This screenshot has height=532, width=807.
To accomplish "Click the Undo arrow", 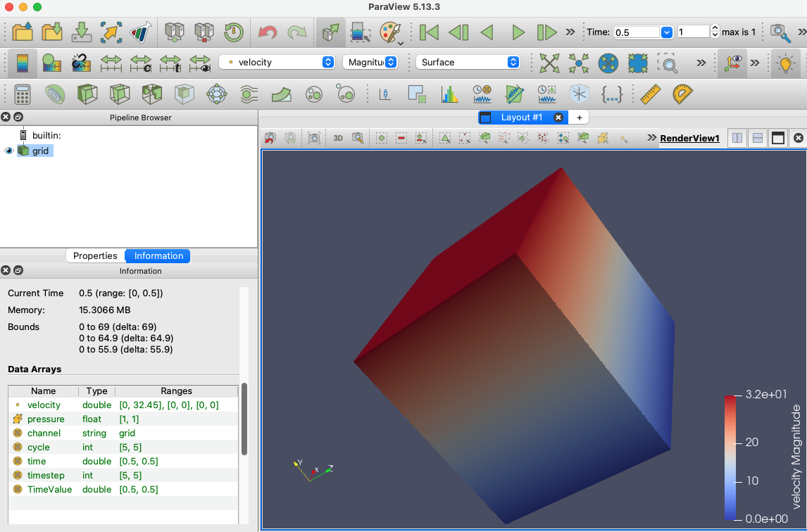I will (x=267, y=32).
